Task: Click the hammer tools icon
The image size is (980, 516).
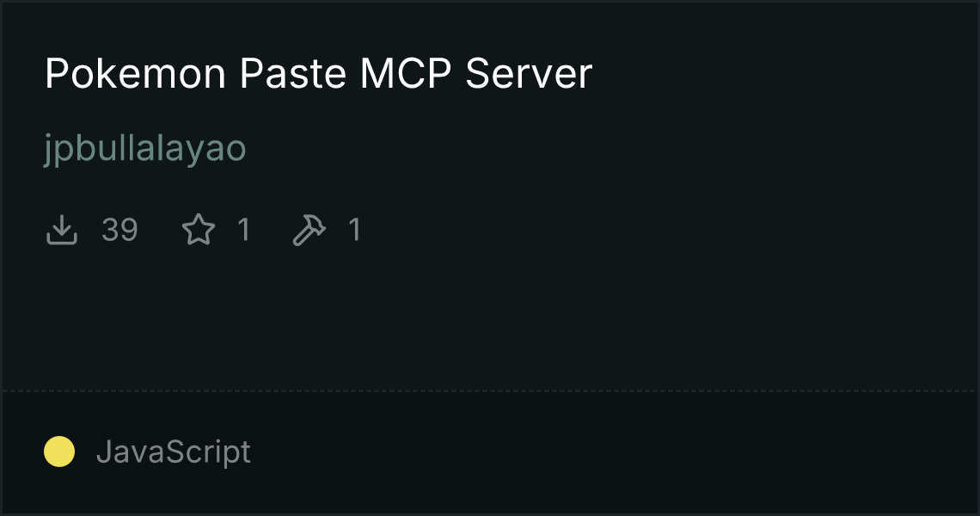Action: tap(309, 230)
